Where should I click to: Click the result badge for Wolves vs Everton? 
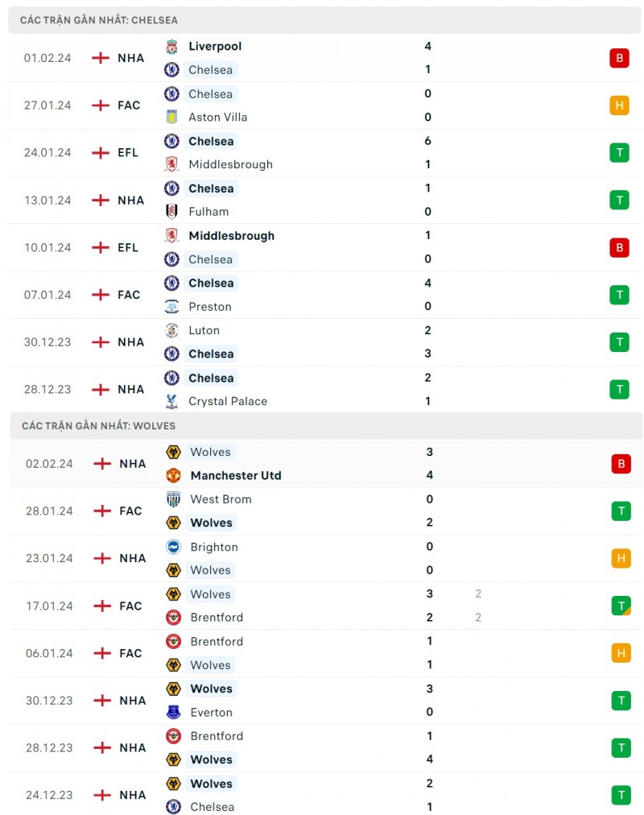point(621,701)
